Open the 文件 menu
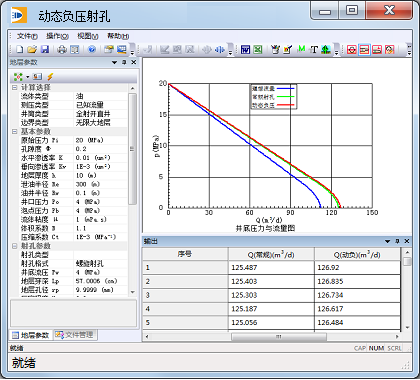Screen dimensions: 420x380 tap(27, 36)
